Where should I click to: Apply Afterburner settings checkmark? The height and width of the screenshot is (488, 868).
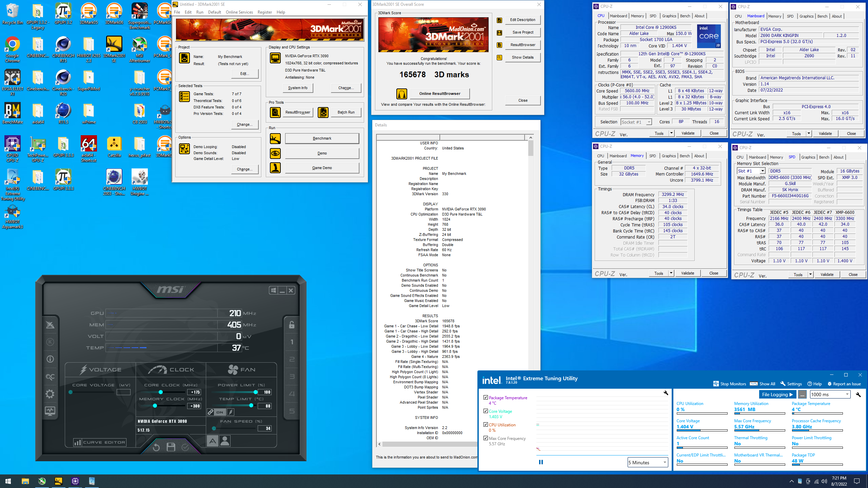click(185, 447)
